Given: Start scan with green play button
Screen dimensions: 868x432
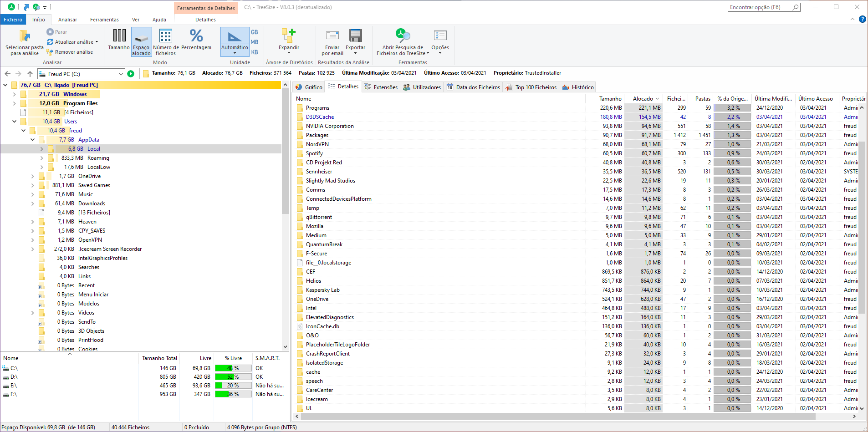Looking at the screenshot, I should click(x=131, y=74).
